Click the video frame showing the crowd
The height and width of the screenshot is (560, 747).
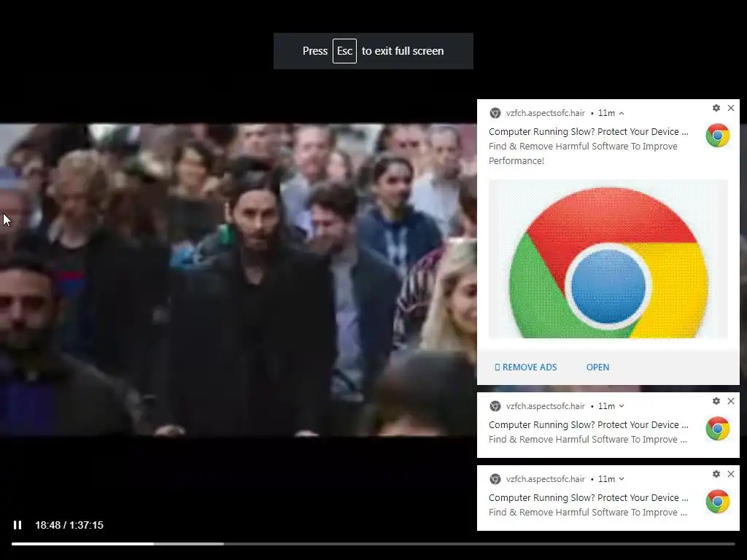(239, 280)
